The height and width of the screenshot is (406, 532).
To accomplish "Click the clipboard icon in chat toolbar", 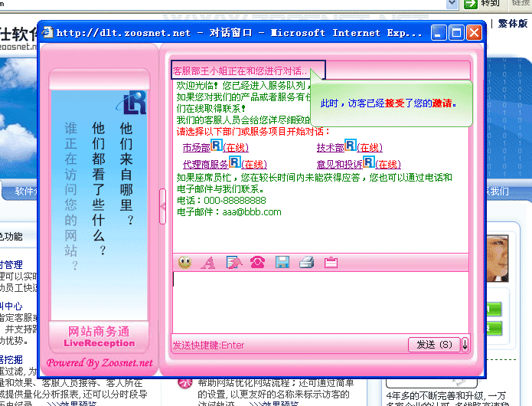I will 331,263.
